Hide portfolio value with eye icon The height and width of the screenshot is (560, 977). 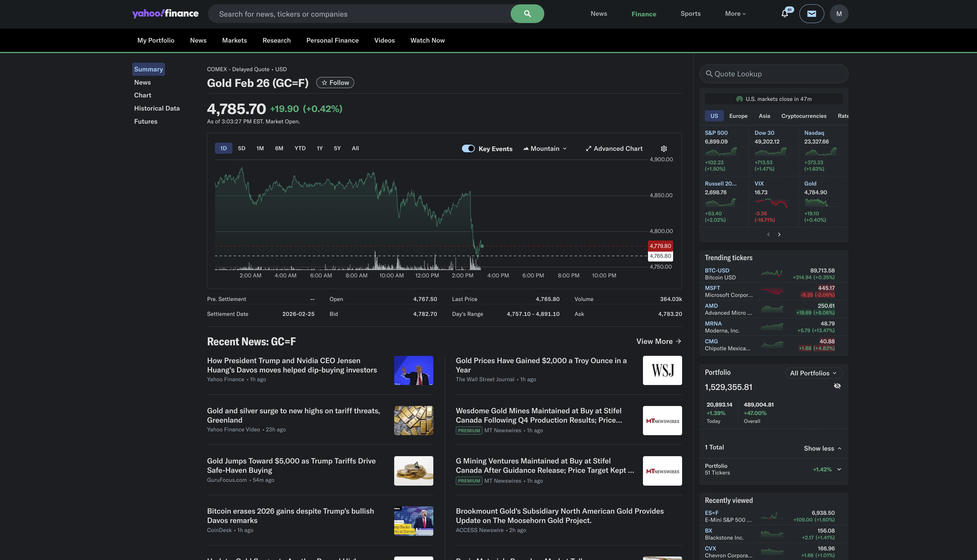[837, 386]
